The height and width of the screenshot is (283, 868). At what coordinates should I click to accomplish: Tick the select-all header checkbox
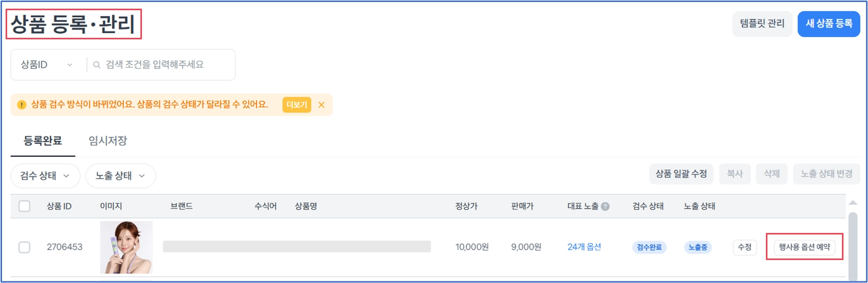pos(25,206)
